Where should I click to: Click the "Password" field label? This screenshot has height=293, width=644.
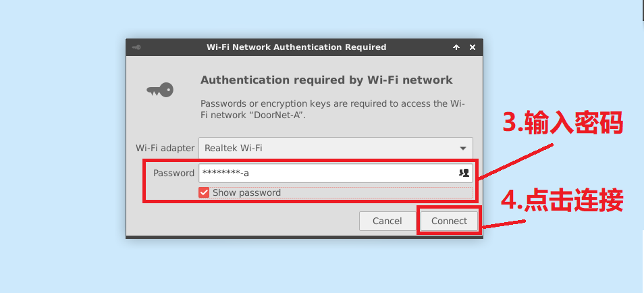click(173, 173)
